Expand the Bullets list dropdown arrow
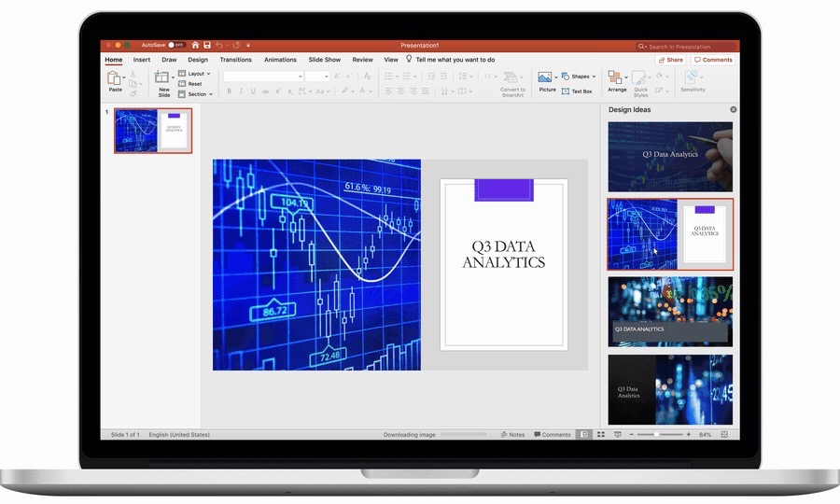840x504 pixels. pos(397,76)
